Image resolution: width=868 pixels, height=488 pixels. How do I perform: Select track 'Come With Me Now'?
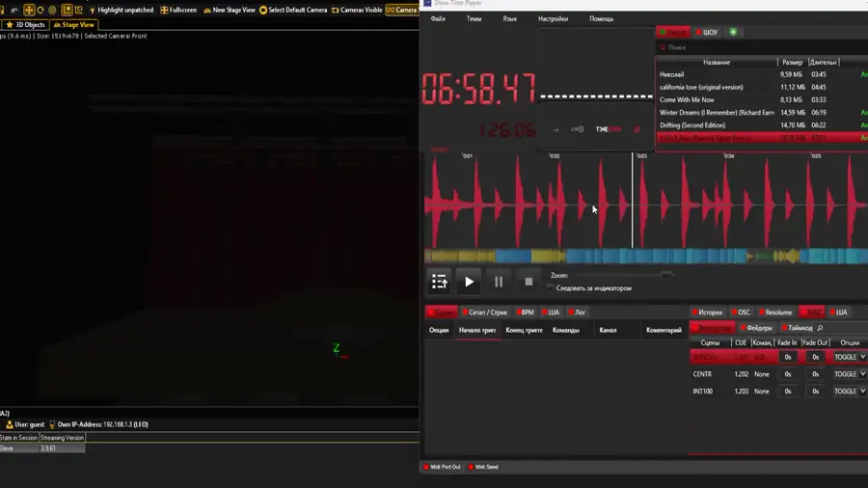pos(687,99)
